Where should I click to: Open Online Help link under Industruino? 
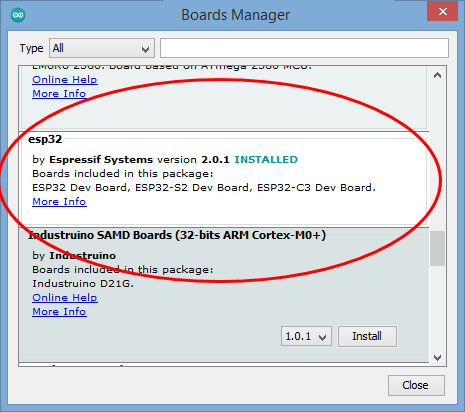point(65,297)
